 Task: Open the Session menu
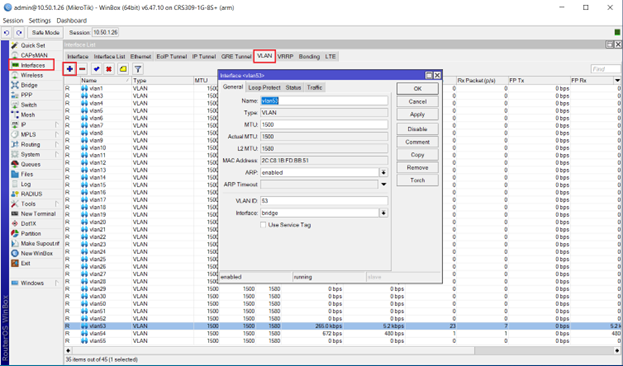pyautogui.click(x=13, y=21)
